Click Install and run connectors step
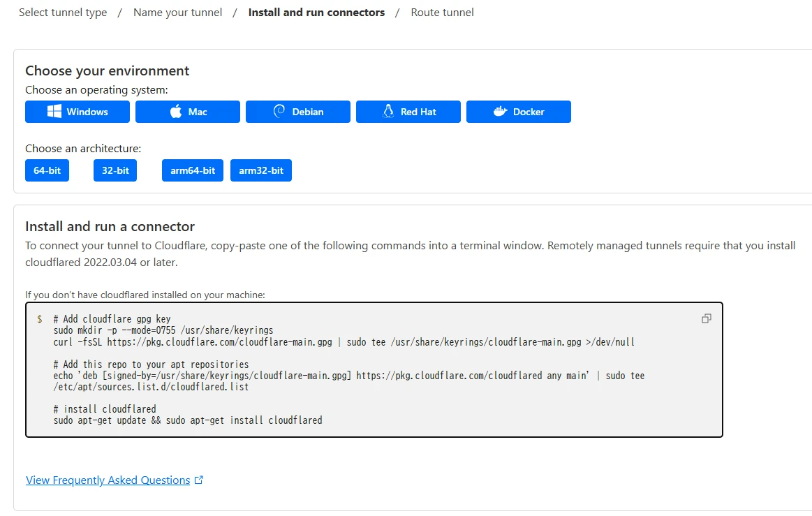The image size is (812, 516). click(x=316, y=13)
